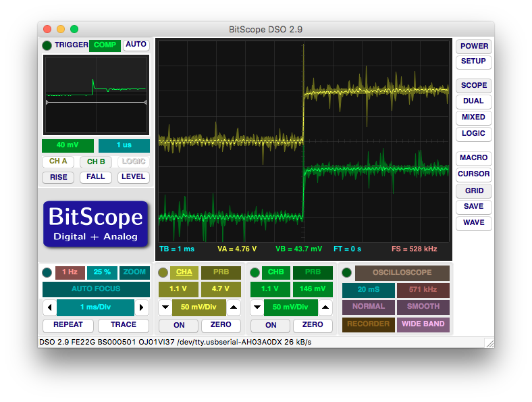Click the trigger status LED indicator
This screenshot has width=532, height=402.
click(x=47, y=45)
